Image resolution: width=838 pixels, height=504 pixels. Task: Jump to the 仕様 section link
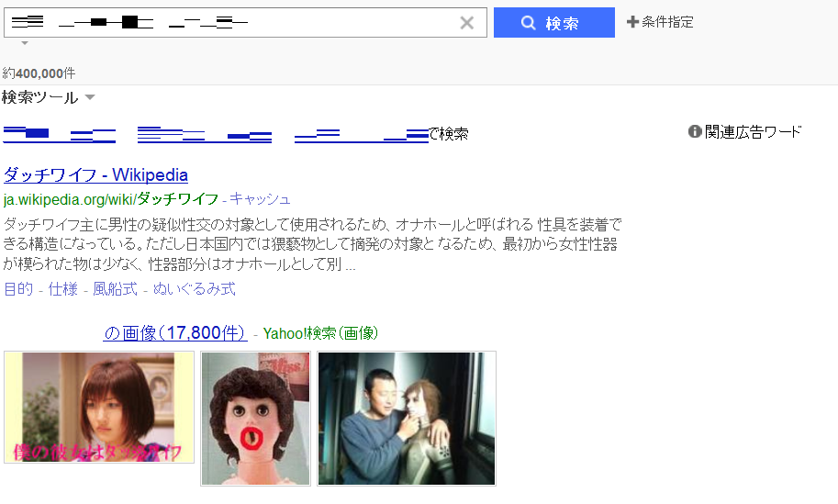(x=62, y=289)
